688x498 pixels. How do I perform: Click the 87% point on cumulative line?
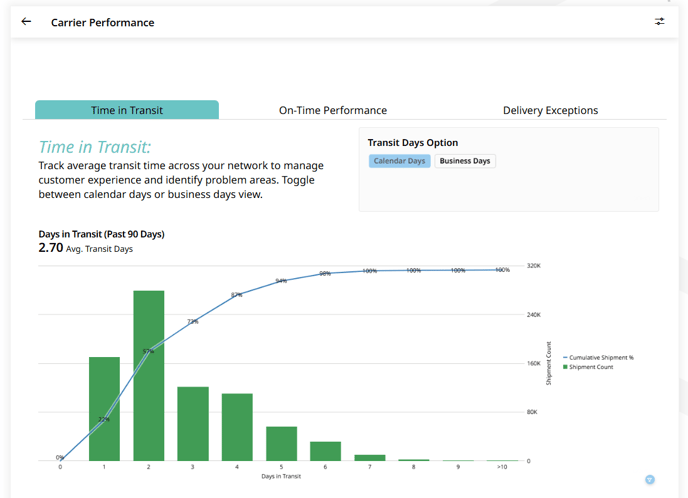(237, 295)
